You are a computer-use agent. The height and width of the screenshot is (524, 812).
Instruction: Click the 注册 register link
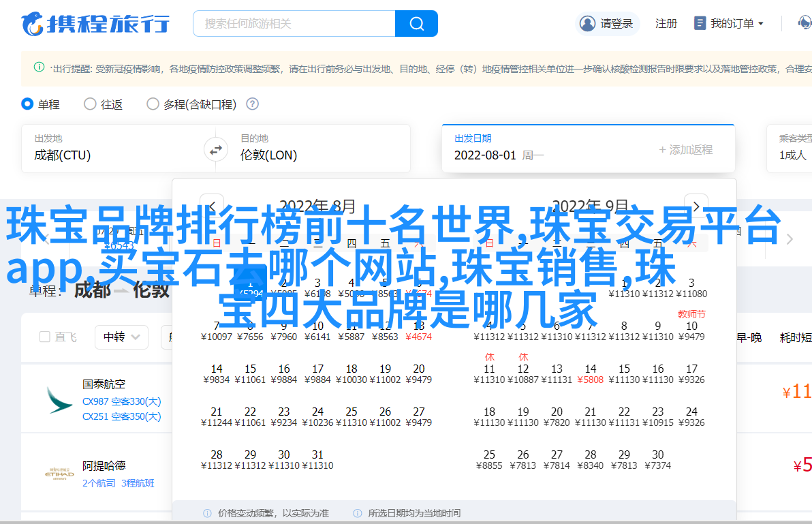666,23
